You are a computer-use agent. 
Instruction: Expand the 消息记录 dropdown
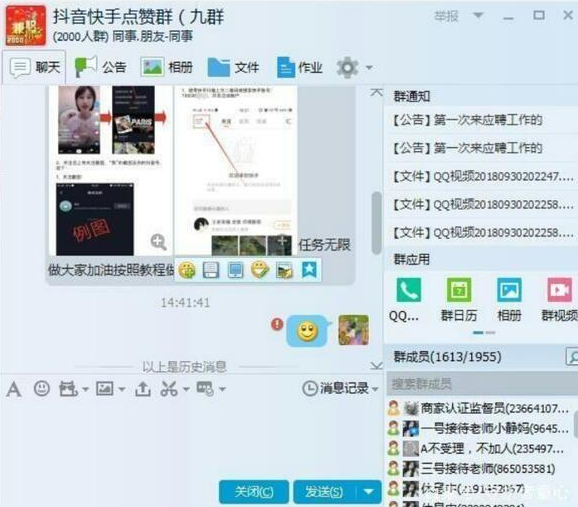(x=375, y=389)
